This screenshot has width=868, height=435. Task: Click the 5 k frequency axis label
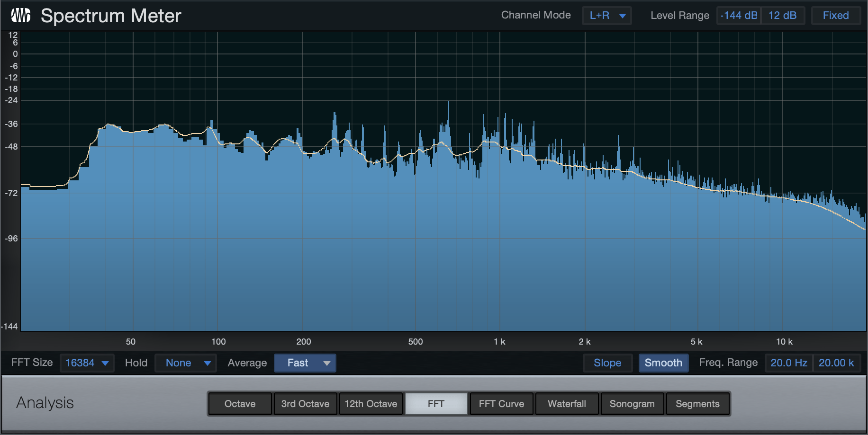pyautogui.click(x=696, y=342)
